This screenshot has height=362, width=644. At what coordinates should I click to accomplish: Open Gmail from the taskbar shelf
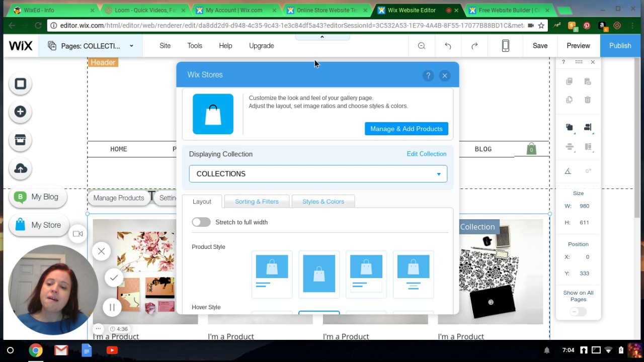pyautogui.click(x=61, y=350)
